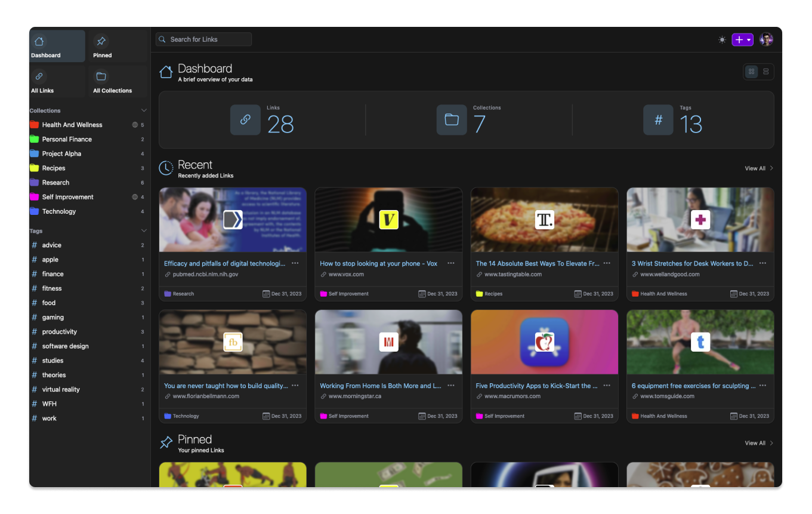Select the virtual reality tag

61,390
